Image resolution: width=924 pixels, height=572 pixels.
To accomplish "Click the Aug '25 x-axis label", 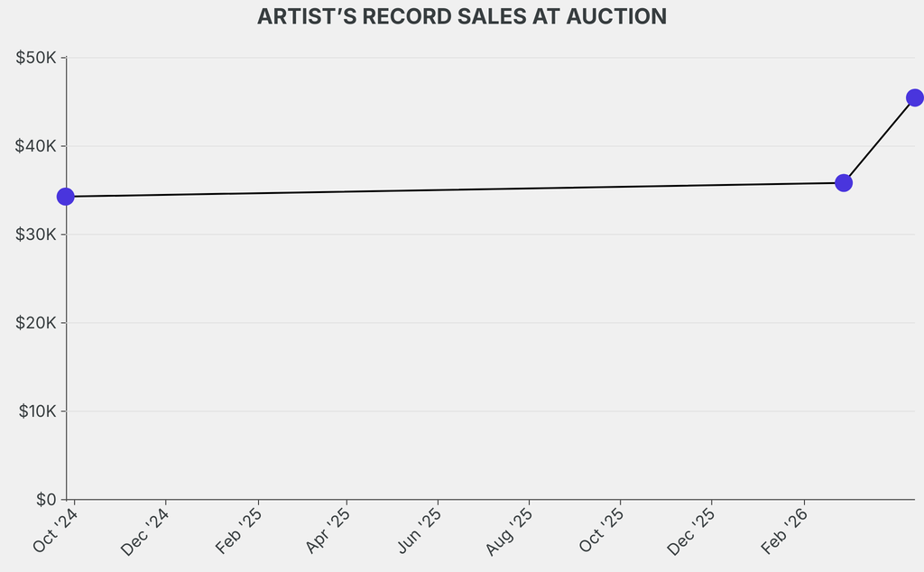I will 511,531.
